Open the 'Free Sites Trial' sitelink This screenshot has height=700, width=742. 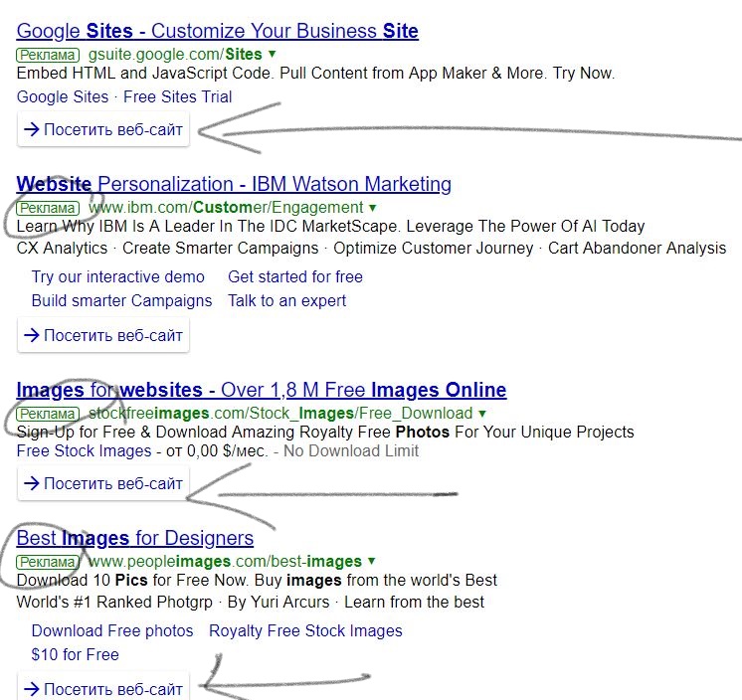click(177, 97)
